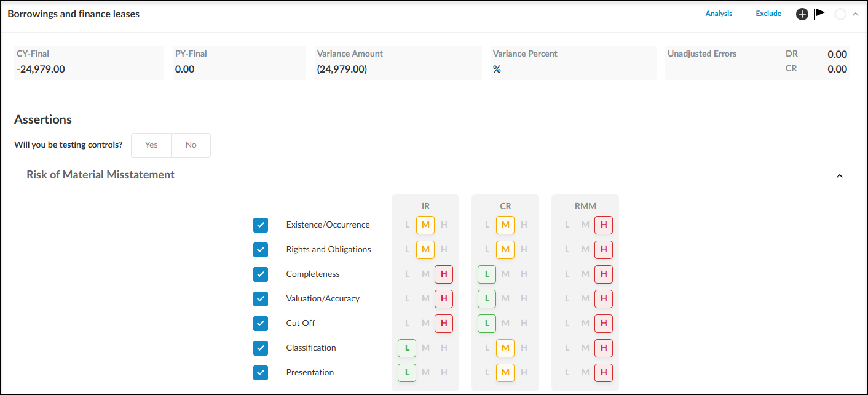Click the empty circle status icon
The image size is (868, 395).
pos(840,14)
